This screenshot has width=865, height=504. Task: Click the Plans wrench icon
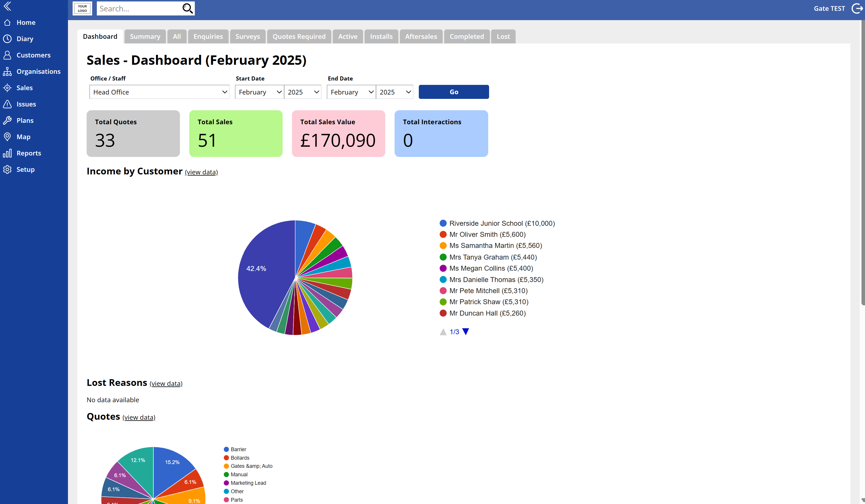coord(7,120)
